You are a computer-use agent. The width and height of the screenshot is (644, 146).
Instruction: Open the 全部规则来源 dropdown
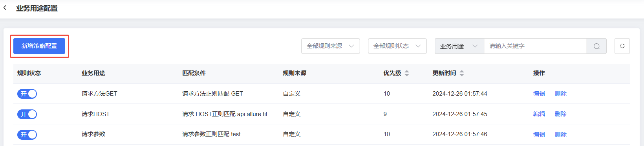331,46
